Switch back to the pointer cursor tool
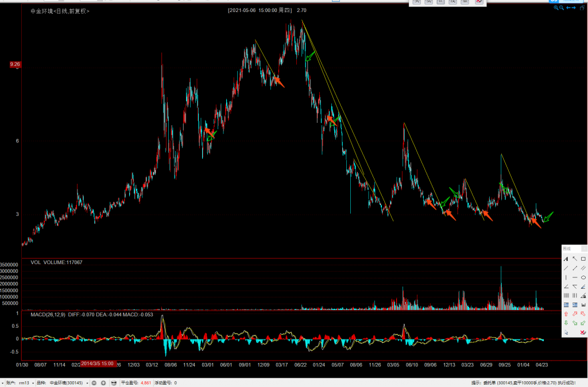The width and height of the screenshot is (588, 387). 566,332
